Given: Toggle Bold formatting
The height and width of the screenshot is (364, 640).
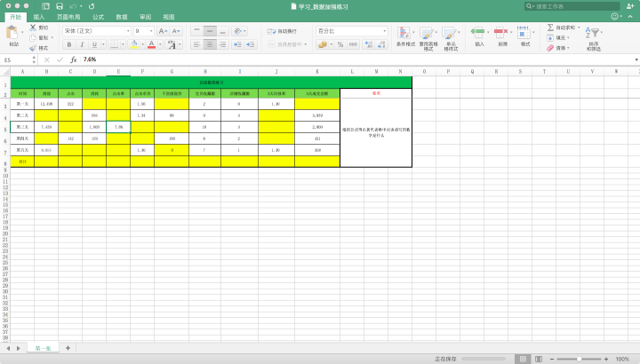Looking at the screenshot, I should coord(69,44).
